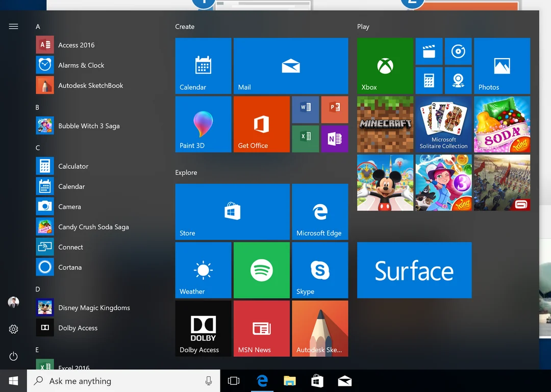Open the Get Office tile
This screenshot has width=551, height=392.
[261, 124]
